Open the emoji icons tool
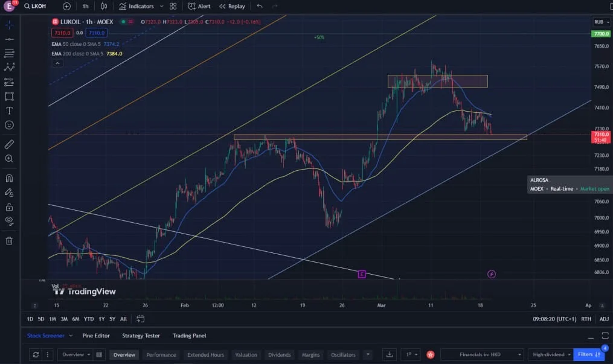Screen dimensions: 613x364 click(x=10, y=125)
